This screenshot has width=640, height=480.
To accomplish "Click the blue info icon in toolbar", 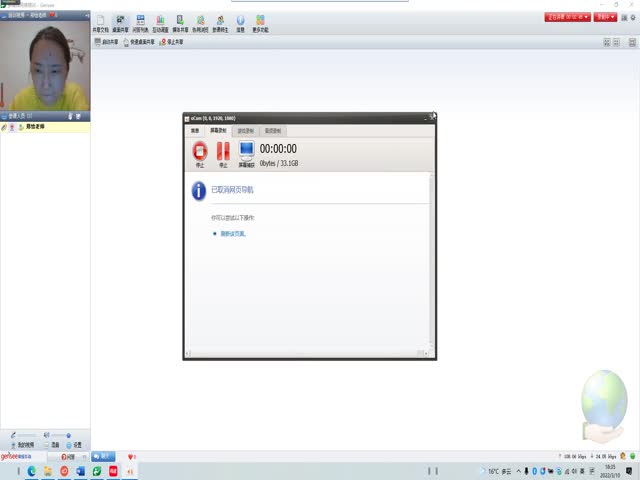I will (x=240, y=24).
